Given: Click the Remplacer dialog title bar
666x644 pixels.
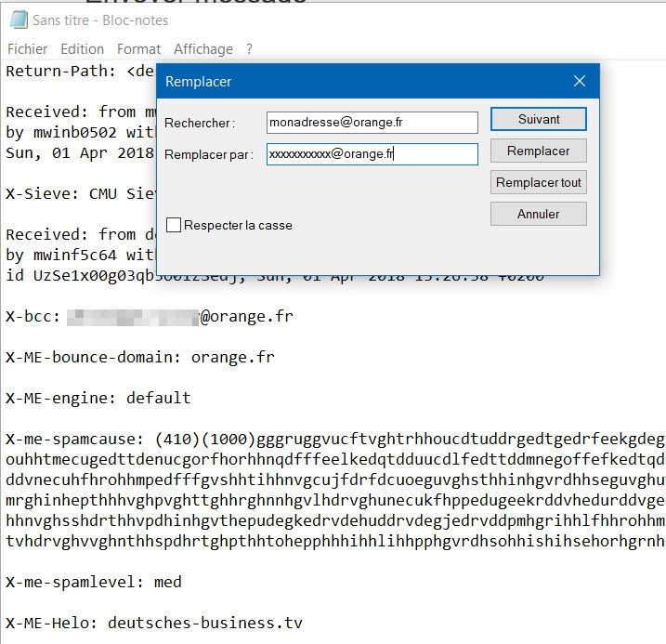Looking at the screenshot, I should pos(361,81).
